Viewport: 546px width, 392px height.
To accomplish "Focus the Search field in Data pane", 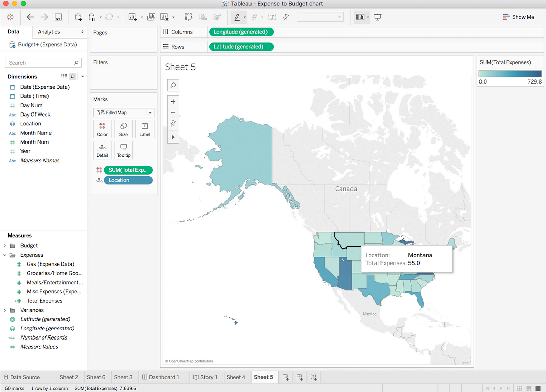I will coord(43,63).
